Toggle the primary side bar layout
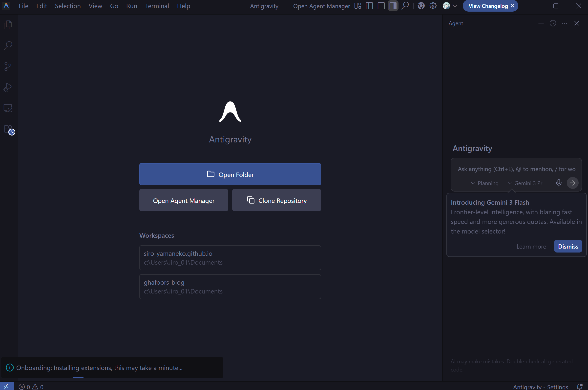Image resolution: width=588 pixels, height=390 pixels. [369, 6]
